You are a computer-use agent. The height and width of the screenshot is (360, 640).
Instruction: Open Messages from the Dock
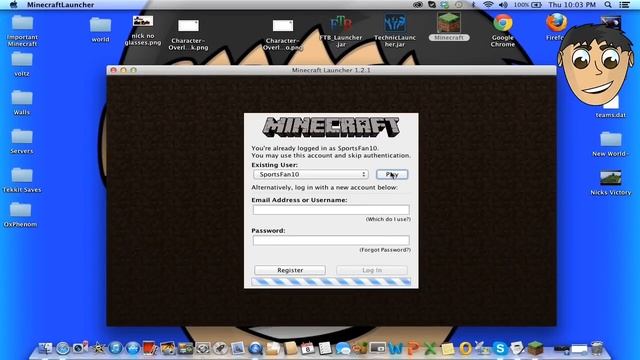[343, 348]
